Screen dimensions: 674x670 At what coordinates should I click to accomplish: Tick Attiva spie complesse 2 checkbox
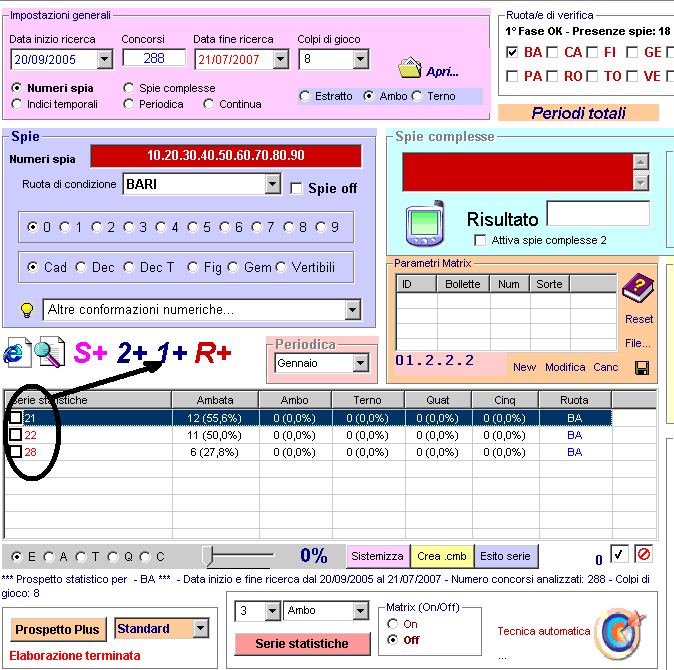[480, 240]
